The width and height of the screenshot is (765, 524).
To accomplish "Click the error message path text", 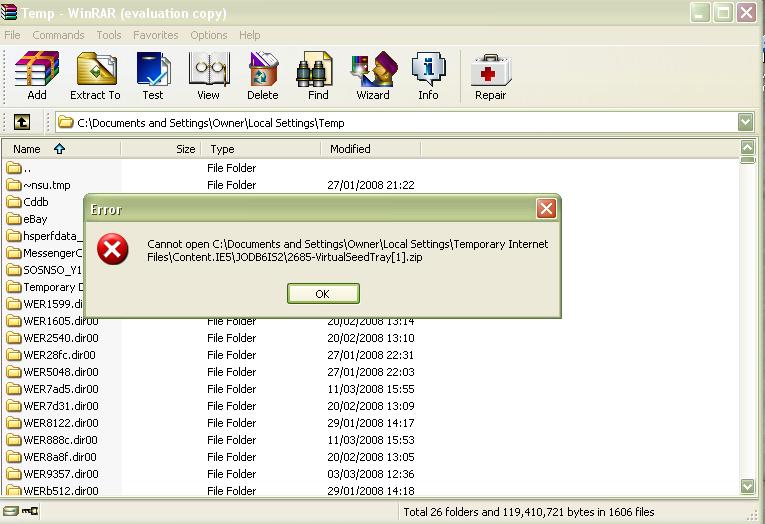I will [347, 250].
